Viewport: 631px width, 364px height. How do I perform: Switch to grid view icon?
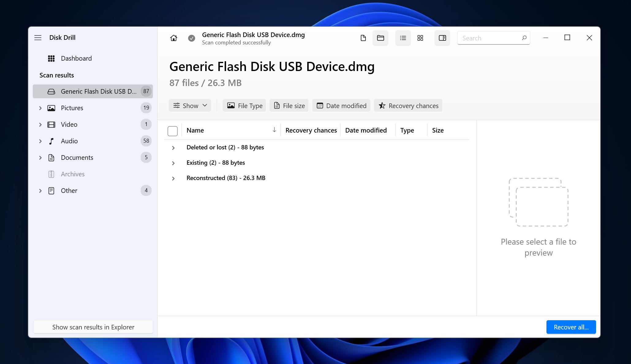(x=420, y=38)
